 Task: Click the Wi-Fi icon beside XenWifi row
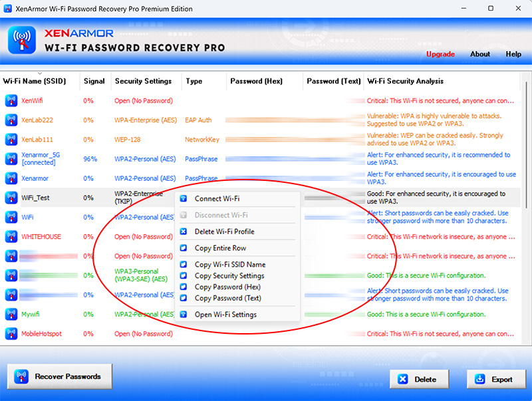tap(11, 101)
